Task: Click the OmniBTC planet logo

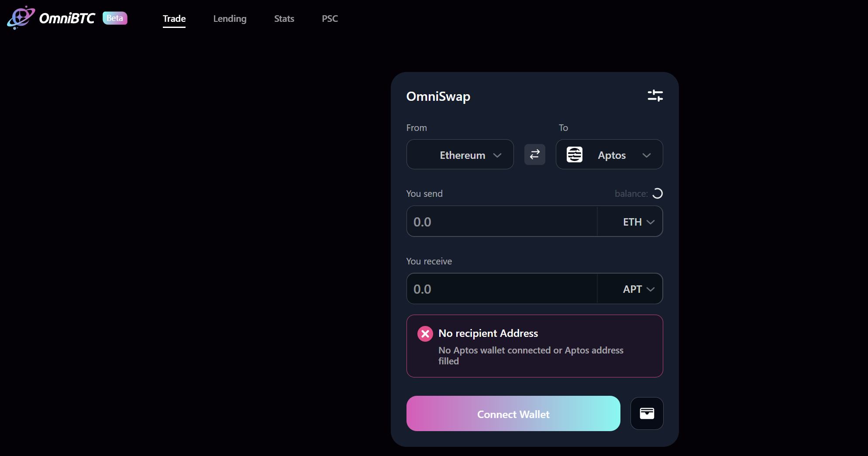Action: pyautogui.click(x=21, y=18)
